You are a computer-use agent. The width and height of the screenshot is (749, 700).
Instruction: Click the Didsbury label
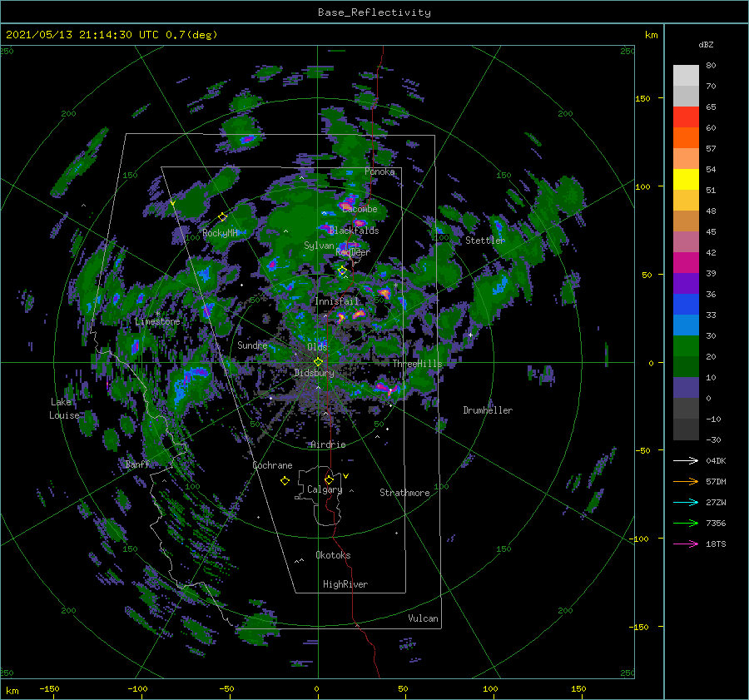tap(314, 373)
